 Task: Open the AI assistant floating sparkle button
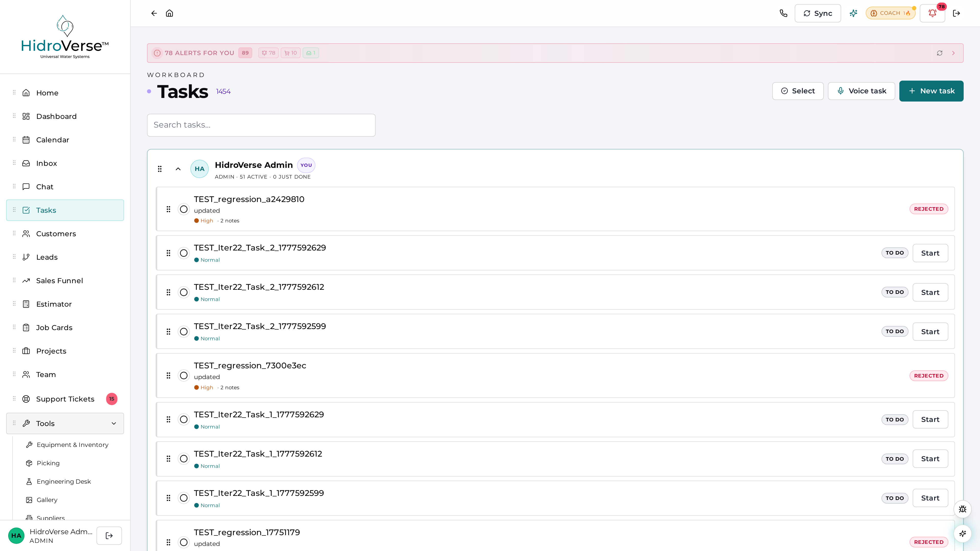click(x=962, y=533)
